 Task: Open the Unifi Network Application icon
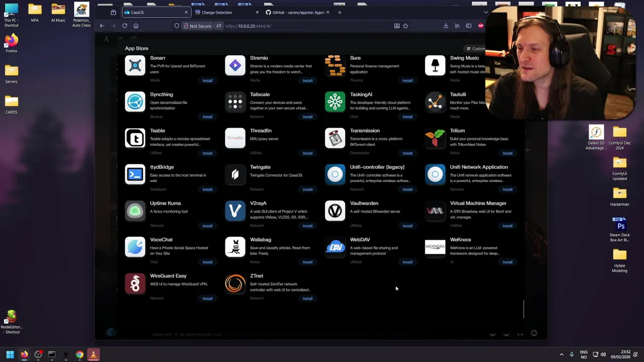435,174
